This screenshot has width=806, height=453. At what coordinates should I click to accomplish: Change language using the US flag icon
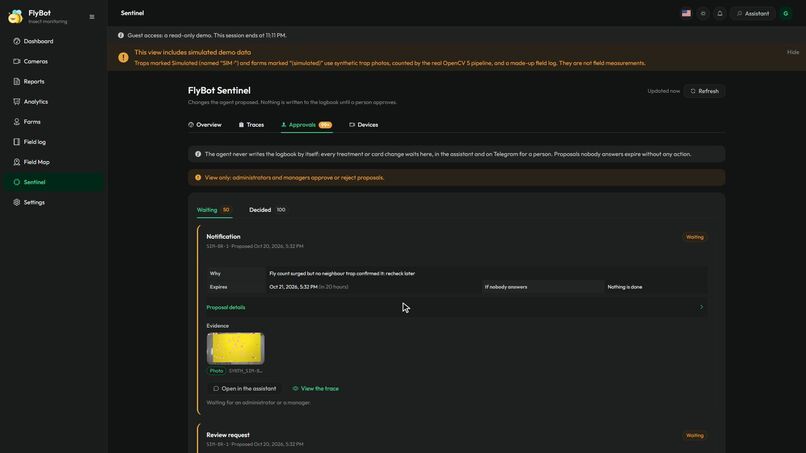click(686, 13)
